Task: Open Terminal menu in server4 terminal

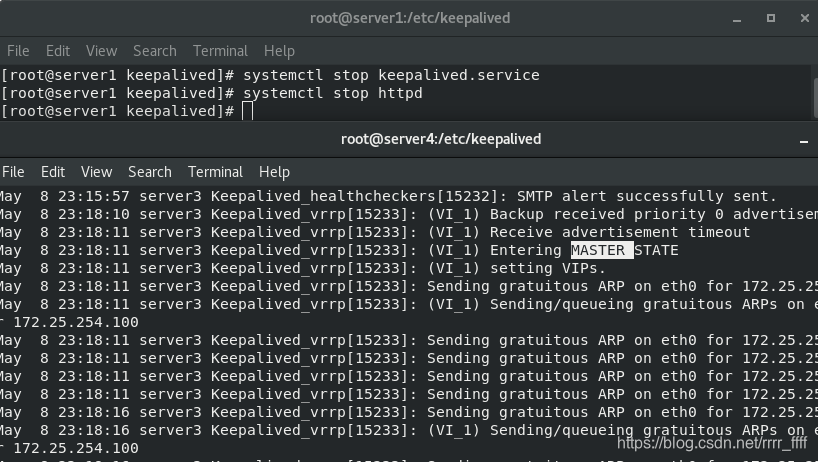Action: coord(215,172)
